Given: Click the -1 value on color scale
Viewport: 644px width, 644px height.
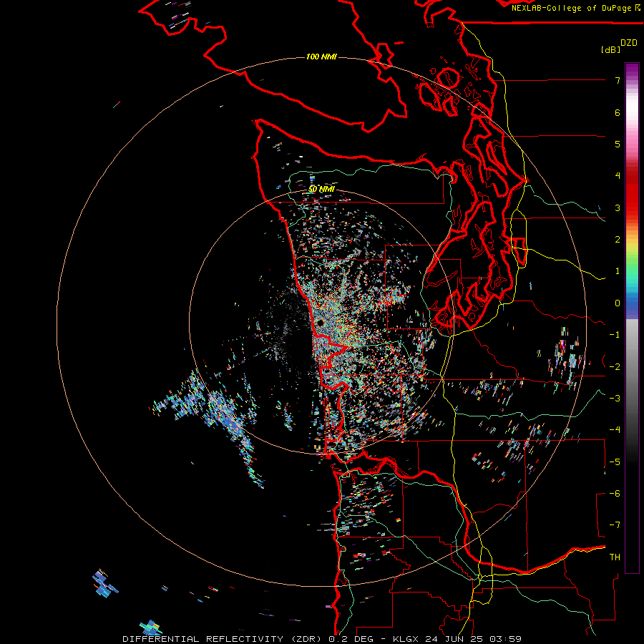Looking at the screenshot, I should point(615,335).
